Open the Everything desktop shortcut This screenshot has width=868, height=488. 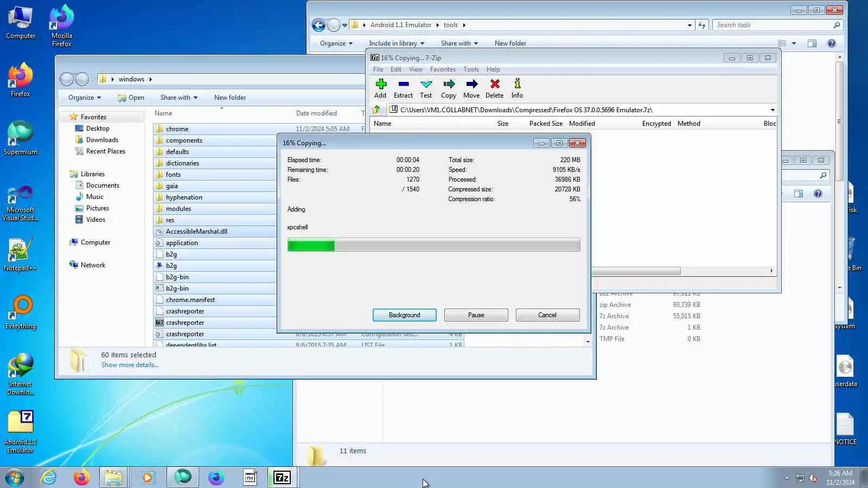coord(21,312)
